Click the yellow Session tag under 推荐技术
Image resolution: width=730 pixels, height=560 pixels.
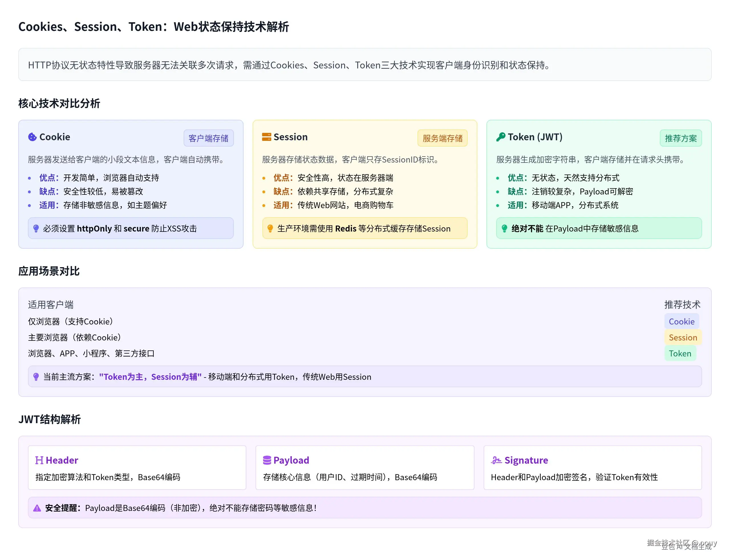tap(683, 338)
